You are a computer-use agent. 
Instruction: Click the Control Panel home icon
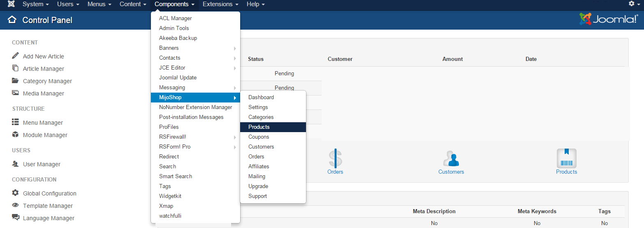click(12, 19)
